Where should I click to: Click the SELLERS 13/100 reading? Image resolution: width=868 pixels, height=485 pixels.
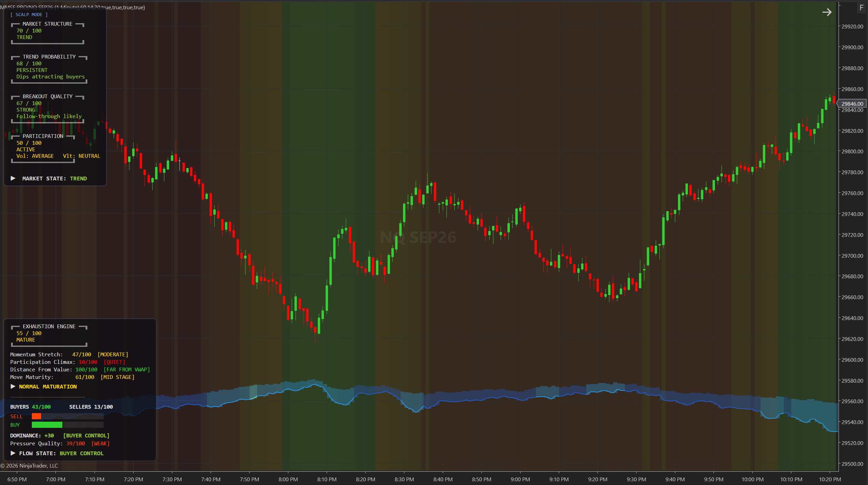(x=91, y=407)
